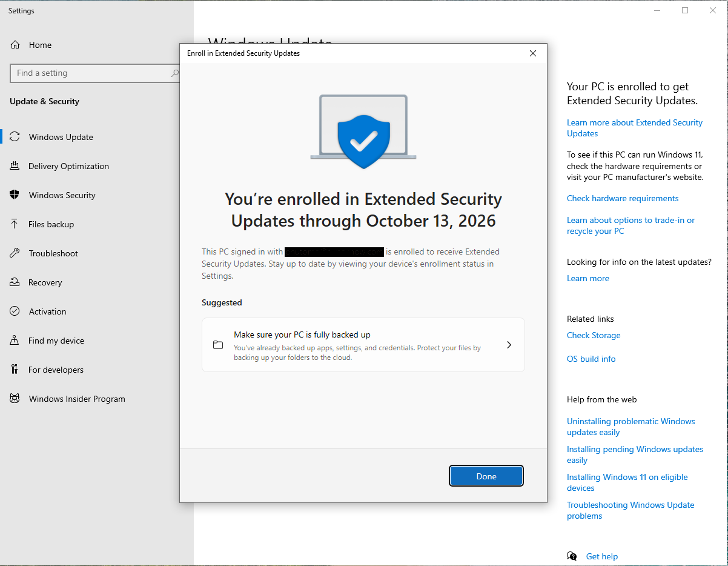The width and height of the screenshot is (728, 566).
Task: Click the OS build info link
Action: click(591, 359)
